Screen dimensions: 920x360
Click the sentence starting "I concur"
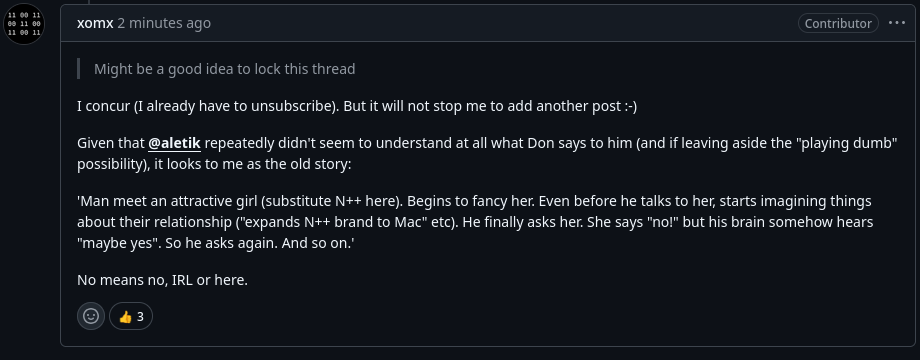[357, 106]
